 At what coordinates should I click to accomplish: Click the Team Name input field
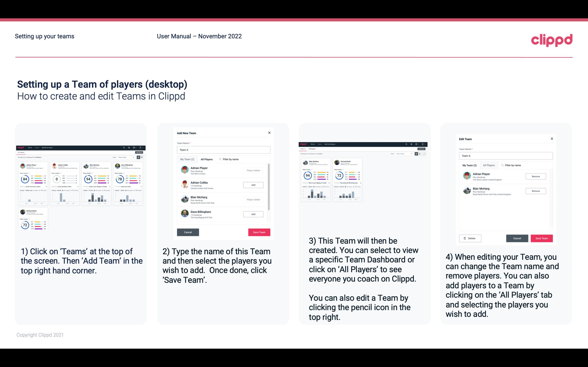click(223, 149)
